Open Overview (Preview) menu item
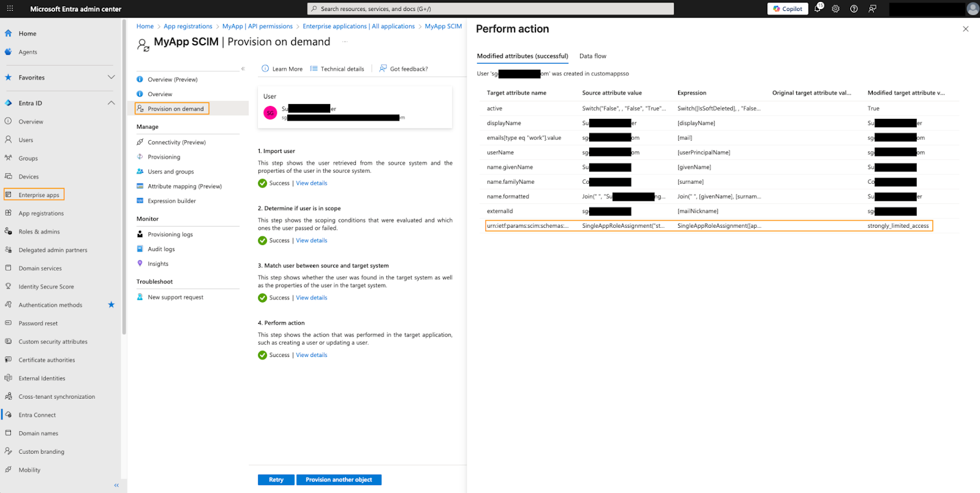Image resolution: width=980 pixels, height=493 pixels. (172, 80)
